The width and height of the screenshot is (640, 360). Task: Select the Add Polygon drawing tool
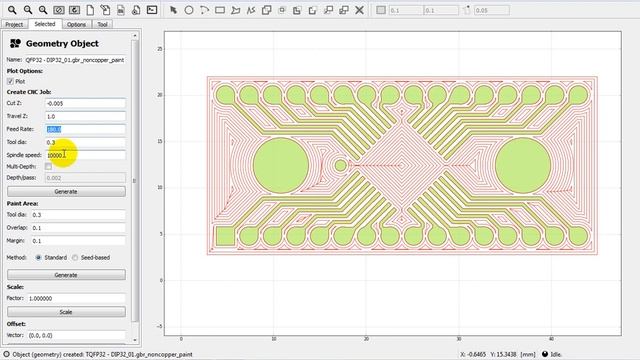click(x=236, y=10)
